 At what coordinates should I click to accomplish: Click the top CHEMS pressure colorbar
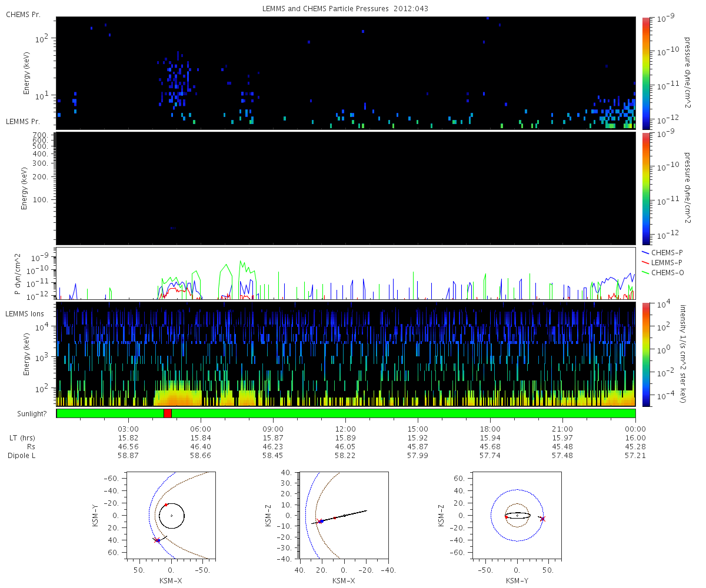click(646, 73)
